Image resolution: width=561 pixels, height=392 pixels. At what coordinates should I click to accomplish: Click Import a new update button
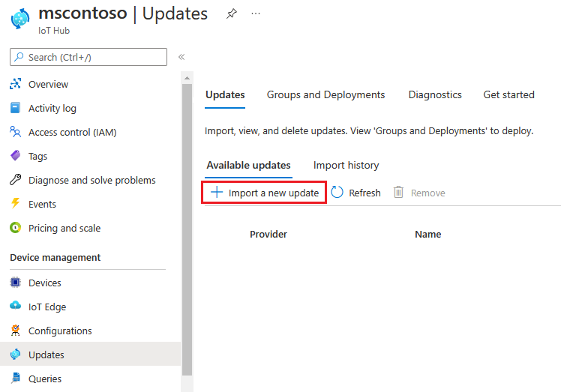tap(265, 193)
